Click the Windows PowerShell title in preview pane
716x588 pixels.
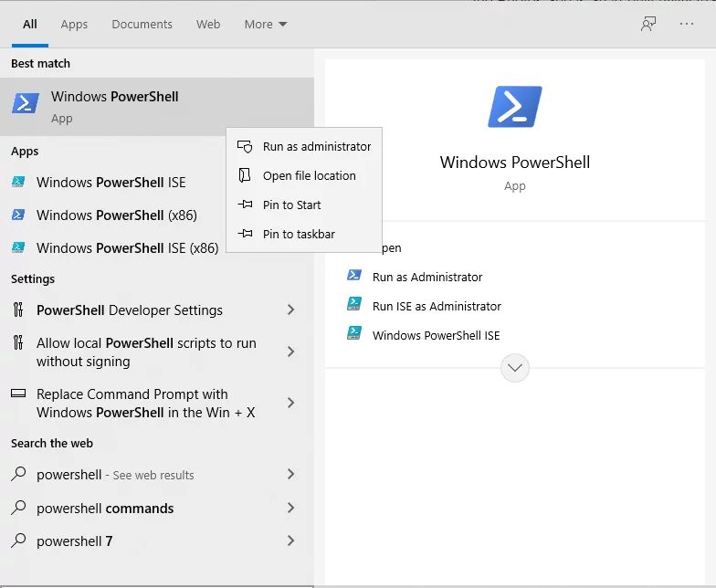click(x=515, y=163)
